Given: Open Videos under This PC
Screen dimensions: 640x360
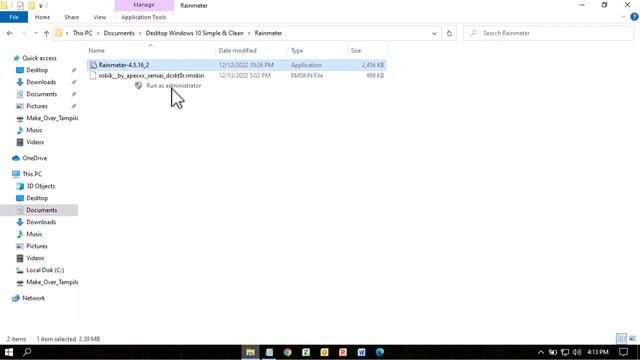Looking at the screenshot, I should pyautogui.click(x=35, y=258).
